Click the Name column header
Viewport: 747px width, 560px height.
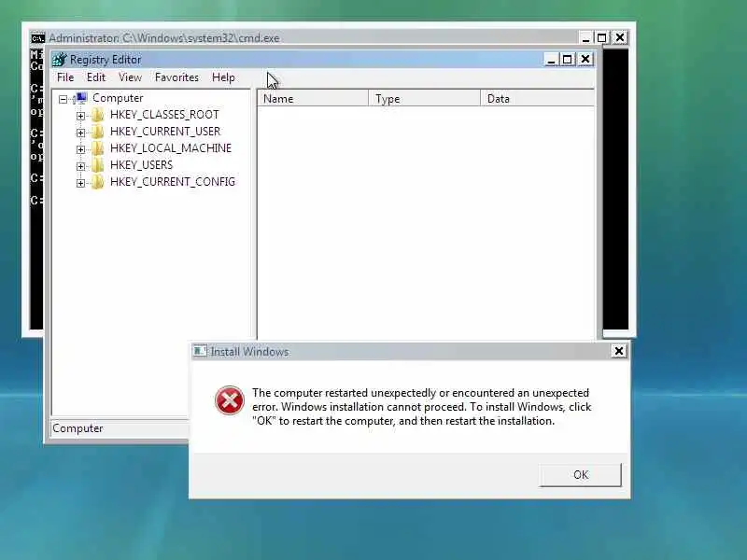[x=313, y=99]
